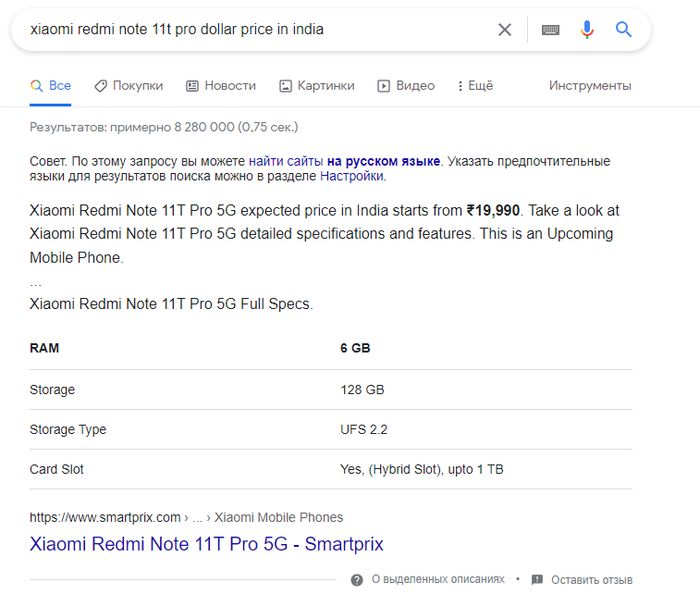Open the Покупки shopping tab

(129, 85)
